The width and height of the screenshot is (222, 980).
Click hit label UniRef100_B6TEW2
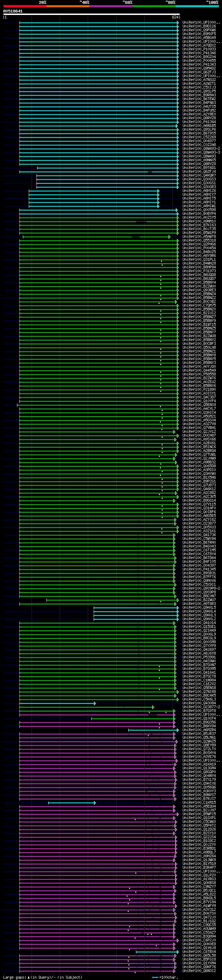199,99
